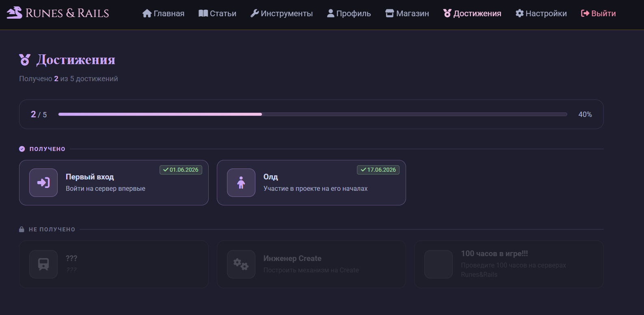Open the Статьи navigation item
644x315 pixels.
click(217, 13)
